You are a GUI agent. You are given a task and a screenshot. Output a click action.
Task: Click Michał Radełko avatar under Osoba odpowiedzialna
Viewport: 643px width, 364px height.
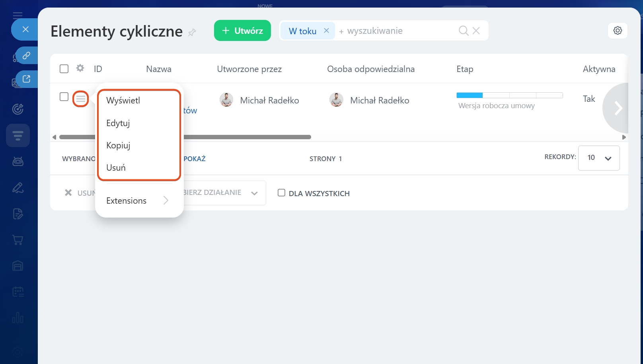pos(336,99)
